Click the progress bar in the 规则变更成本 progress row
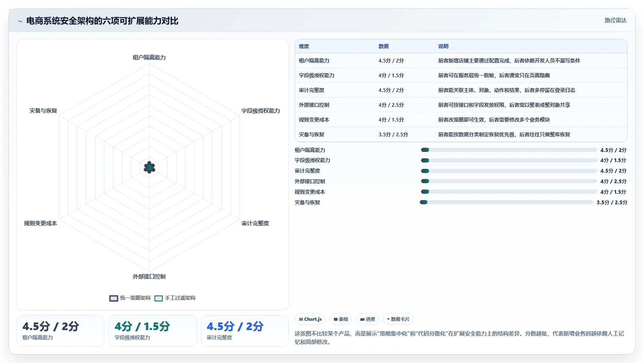Image resolution: width=644 pixels, height=363 pixels. tap(509, 192)
